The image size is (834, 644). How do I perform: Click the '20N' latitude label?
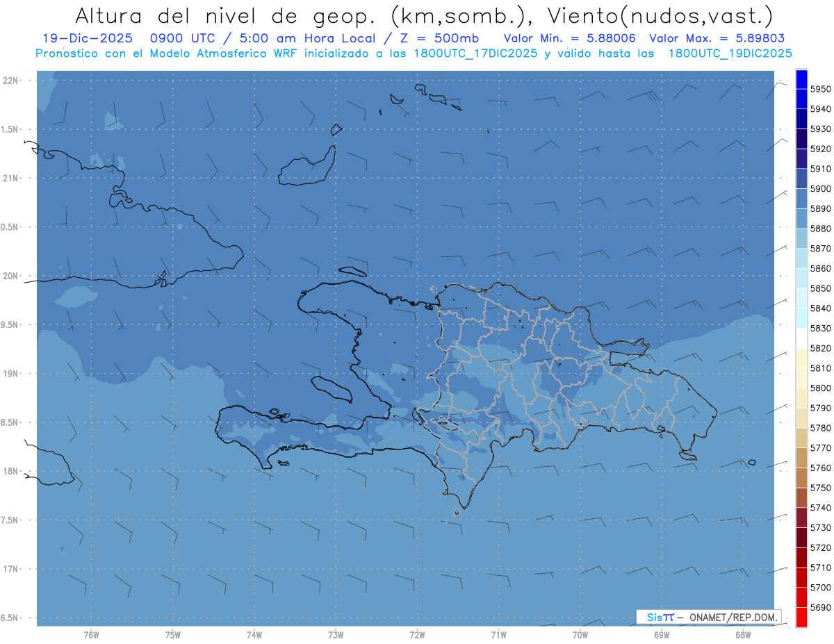tap(10, 276)
